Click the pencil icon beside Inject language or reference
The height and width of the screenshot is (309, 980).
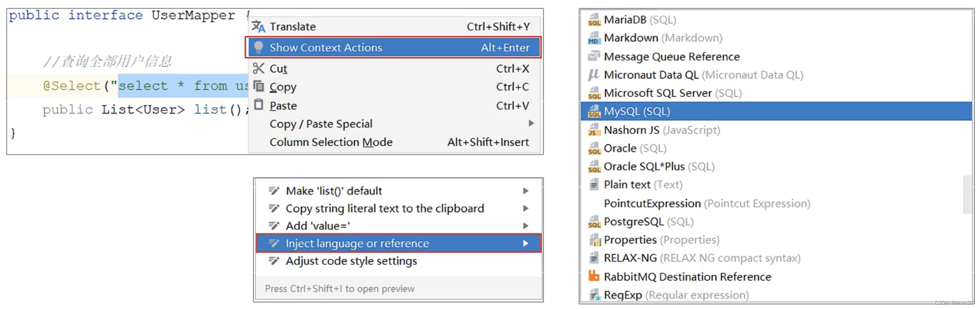click(274, 243)
